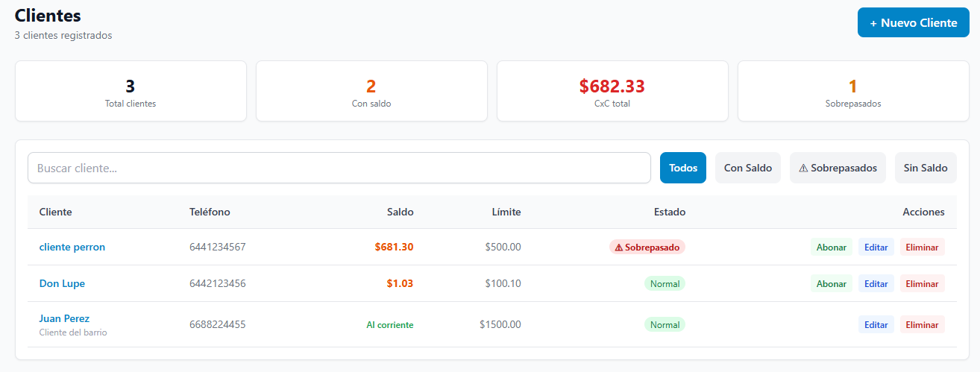The image size is (980, 372).
Task: Click the $500.00 limit value
Action: coord(503,247)
